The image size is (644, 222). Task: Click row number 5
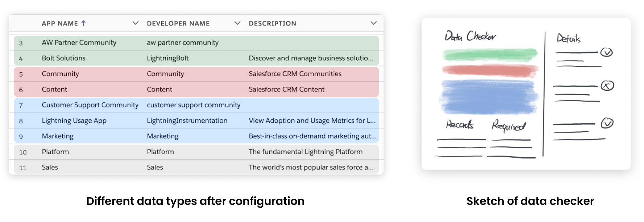point(21,74)
